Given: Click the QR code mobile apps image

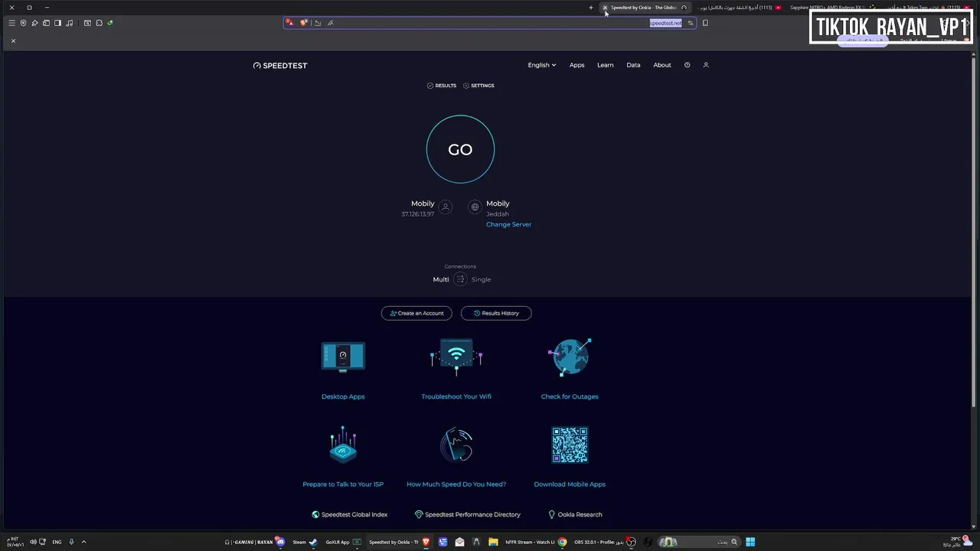Looking at the screenshot, I should [x=570, y=445].
